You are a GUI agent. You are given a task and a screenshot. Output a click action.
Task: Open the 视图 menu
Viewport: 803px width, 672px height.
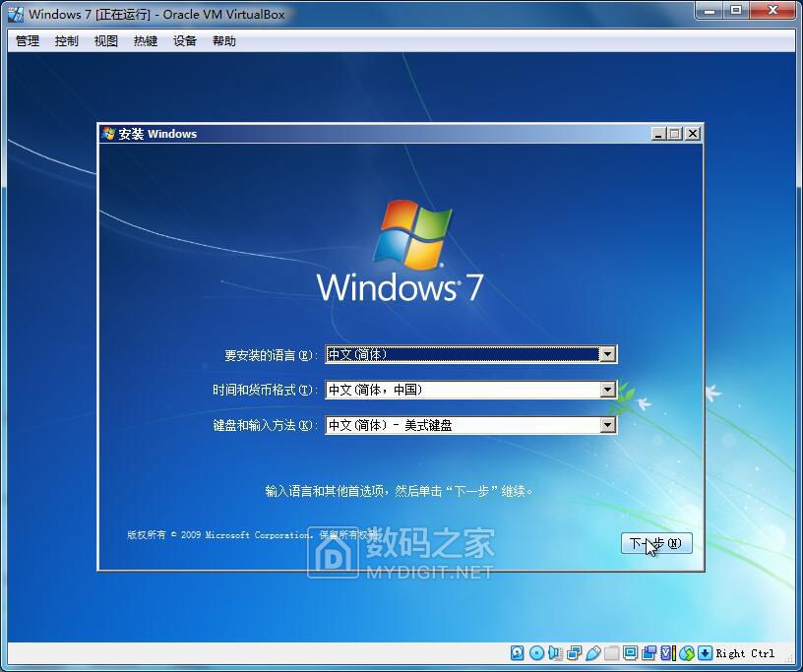click(x=106, y=41)
